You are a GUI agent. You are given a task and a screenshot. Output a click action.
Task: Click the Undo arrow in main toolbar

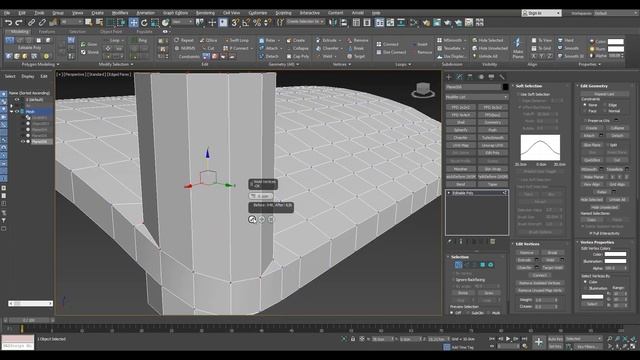8,22
